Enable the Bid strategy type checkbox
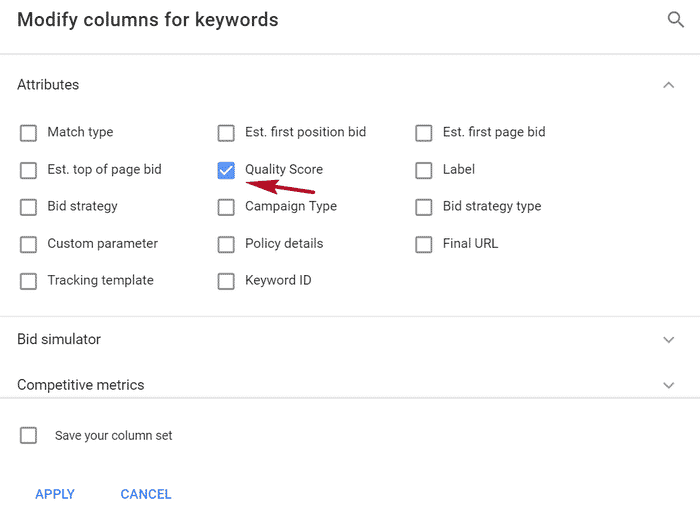The width and height of the screenshot is (700, 516). point(424,207)
